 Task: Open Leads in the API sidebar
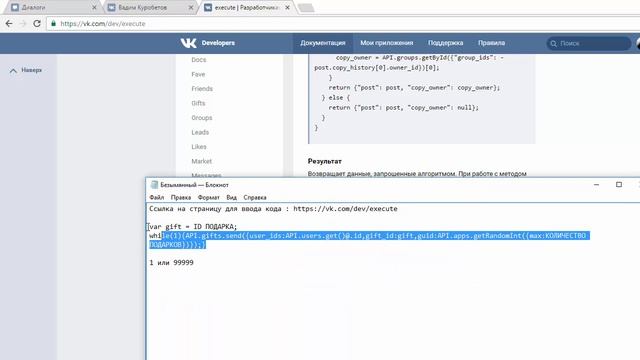[200, 132]
